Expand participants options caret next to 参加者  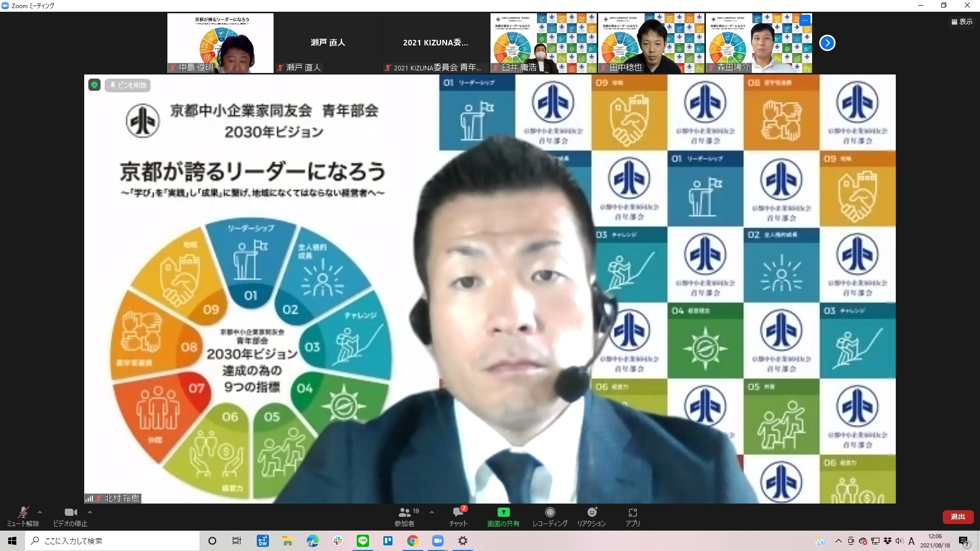click(x=432, y=512)
